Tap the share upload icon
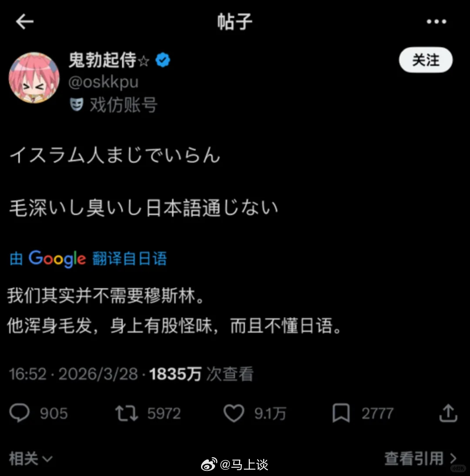Image resolution: width=470 pixels, height=476 pixels. (x=448, y=413)
